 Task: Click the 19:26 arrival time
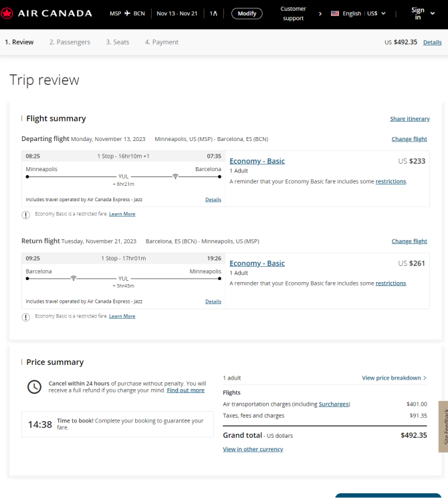(x=214, y=259)
